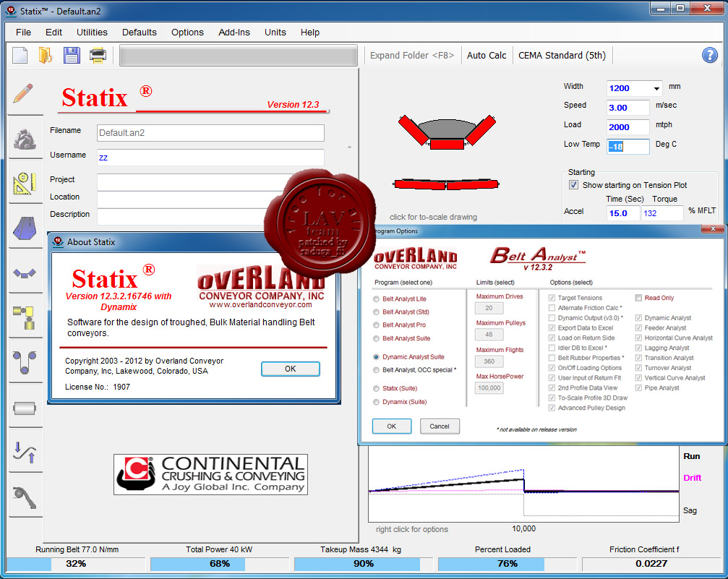The width and height of the screenshot is (728, 579).
Task: Click the troughed idler cross-section drawing
Action: coord(447,132)
